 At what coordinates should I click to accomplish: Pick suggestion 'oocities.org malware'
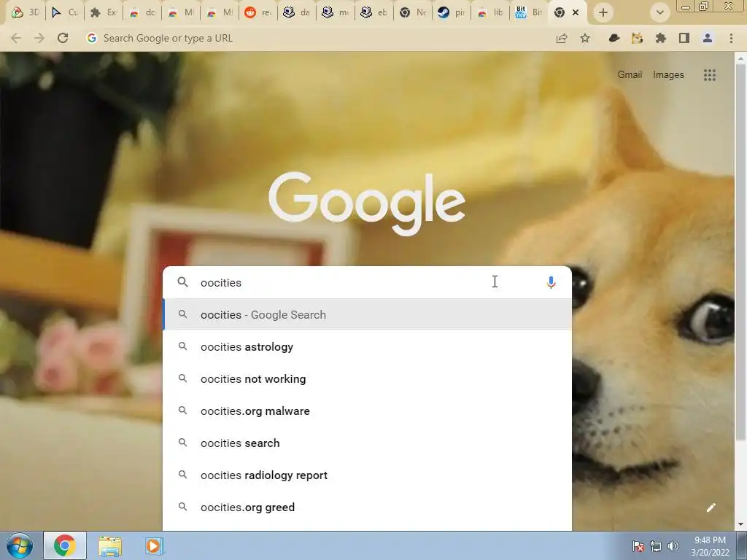tap(368, 411)
